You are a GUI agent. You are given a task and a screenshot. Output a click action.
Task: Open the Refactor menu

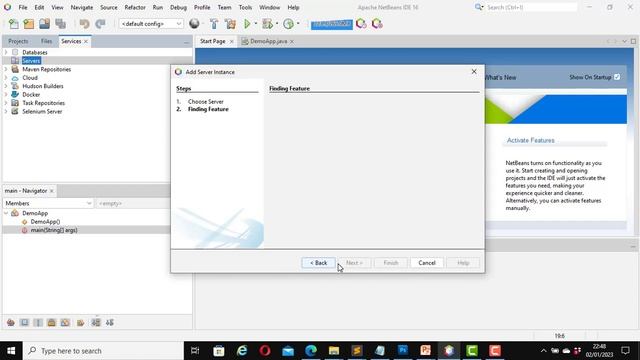tap(135, 7)
